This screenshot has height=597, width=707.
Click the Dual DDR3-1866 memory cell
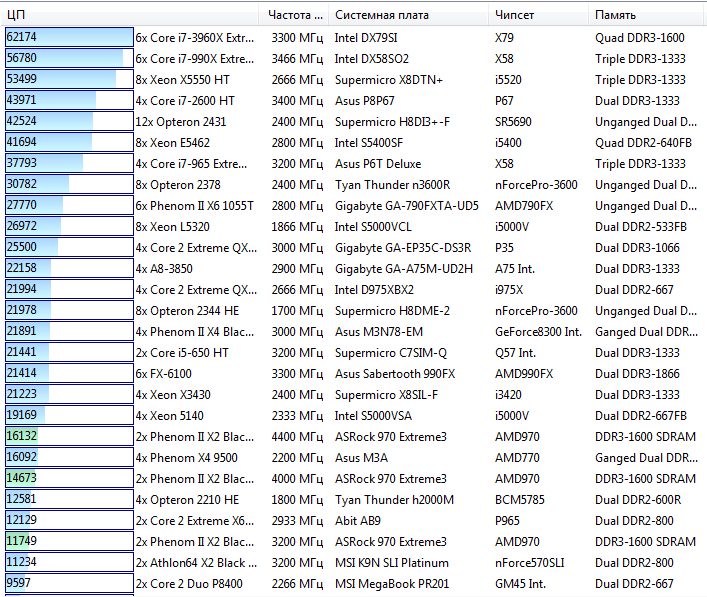pyautogui.click(x=637, y=374)
